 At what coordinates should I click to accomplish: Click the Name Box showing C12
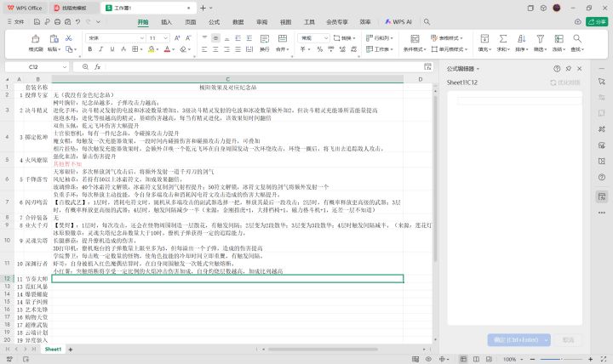[37, 67]
